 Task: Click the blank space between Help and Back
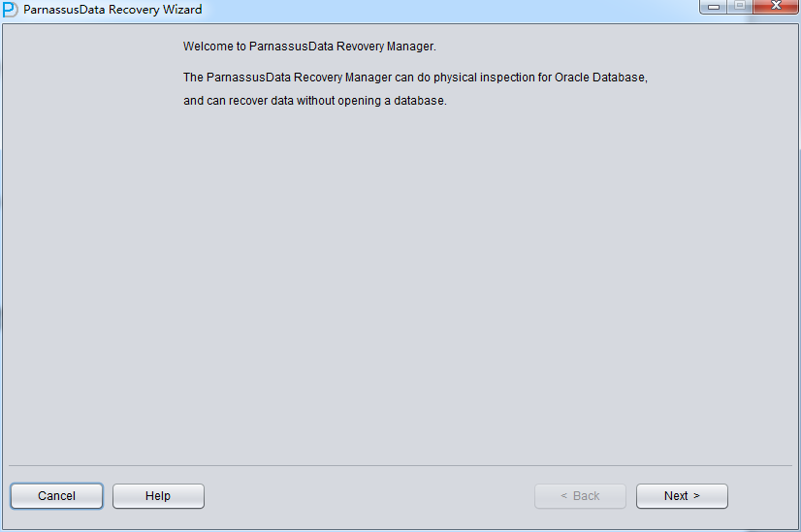click(368, 496)
